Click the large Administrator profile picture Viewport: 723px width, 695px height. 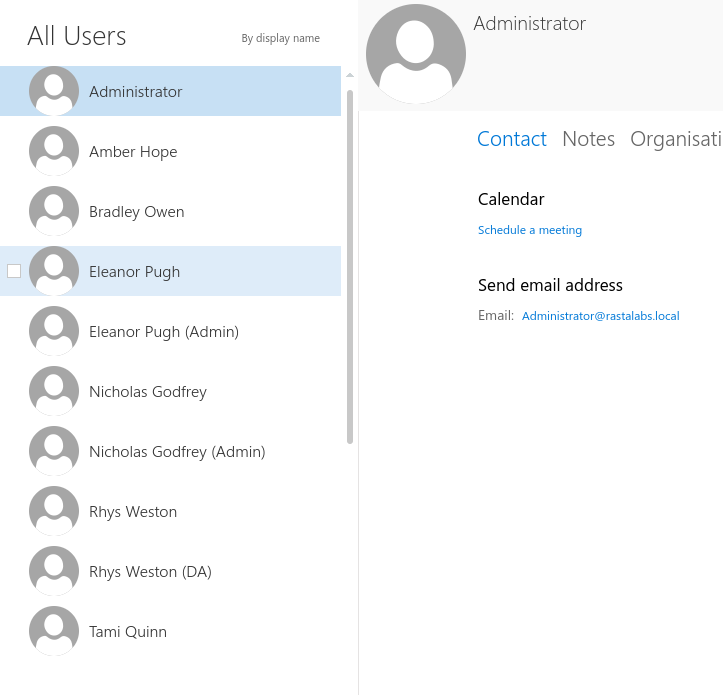(415, 53)
